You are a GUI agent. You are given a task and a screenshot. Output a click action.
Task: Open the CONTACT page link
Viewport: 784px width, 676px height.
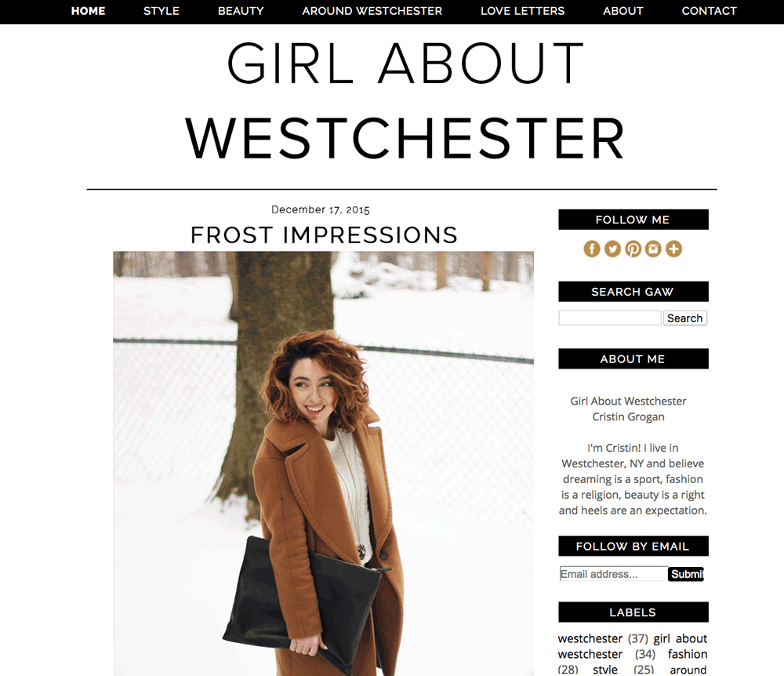709,11
